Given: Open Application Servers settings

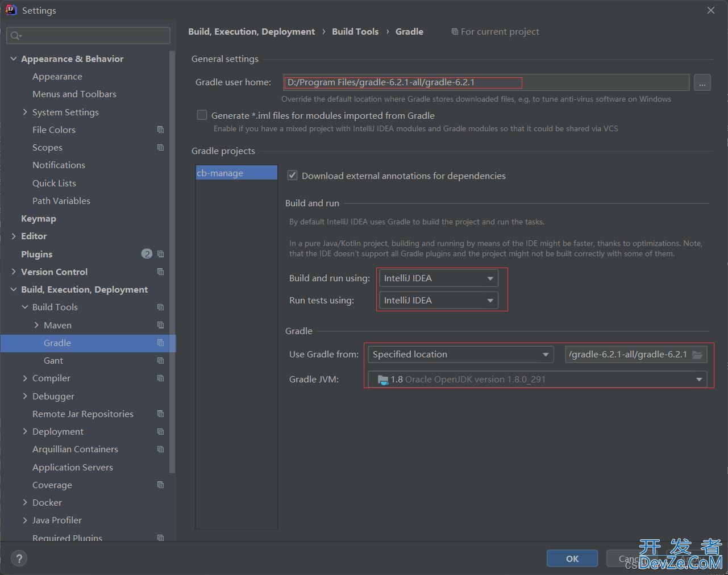Looking at the screenshot, I should 73,467.
